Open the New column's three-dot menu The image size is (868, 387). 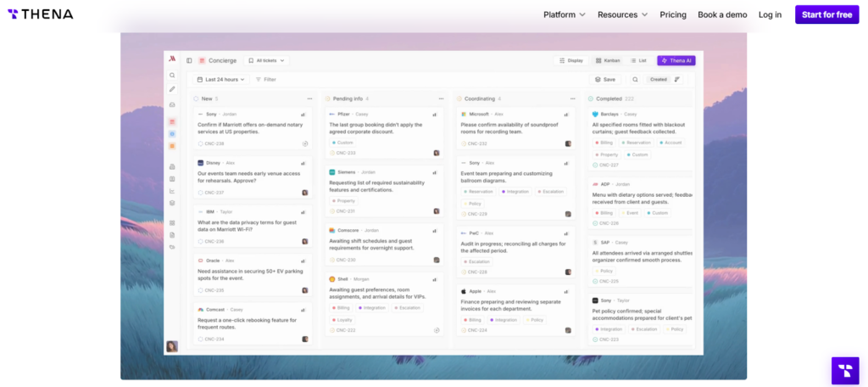pos(309,98)
